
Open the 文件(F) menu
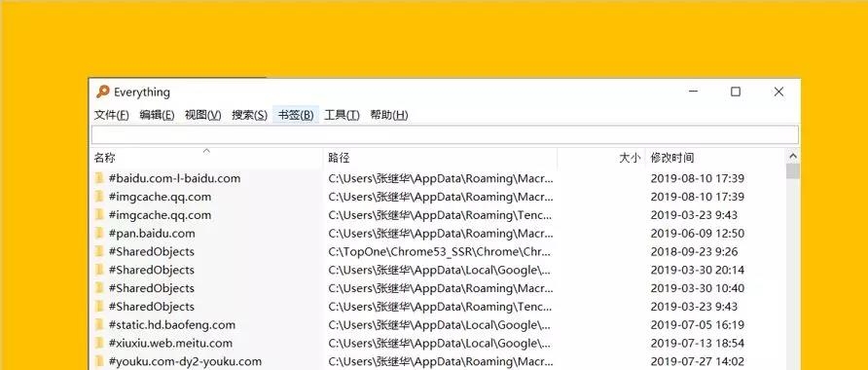point(112,115)
